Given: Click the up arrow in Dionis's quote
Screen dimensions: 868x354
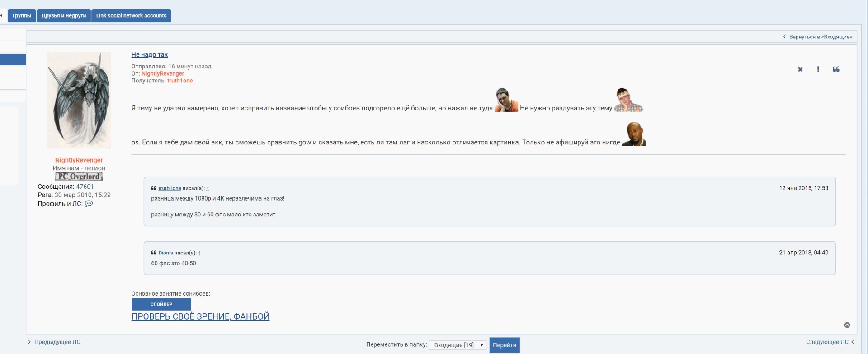Looking at the screenshot, I should pyautogui.click(x=199, y=253).
